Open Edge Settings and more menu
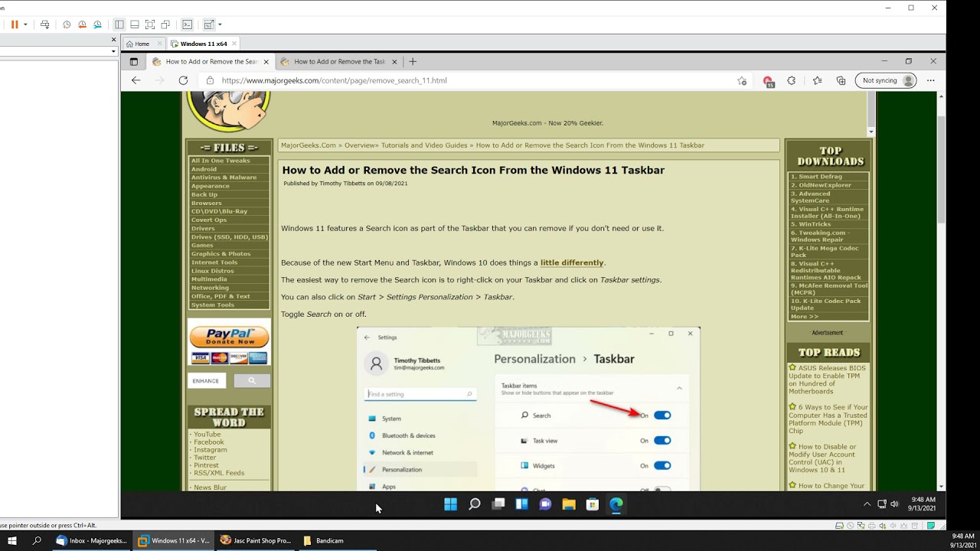 point(931,80)
